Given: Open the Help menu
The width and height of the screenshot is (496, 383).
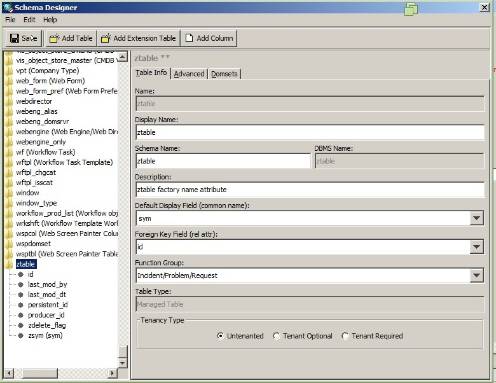Looking at the screenshot, I should point(50,20).
